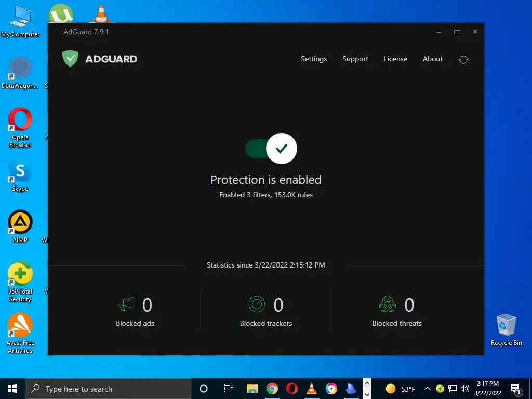532x399 pixels.
Task: Open the taskbar clock showing 2:17 PM
Action: coord(487,389)
